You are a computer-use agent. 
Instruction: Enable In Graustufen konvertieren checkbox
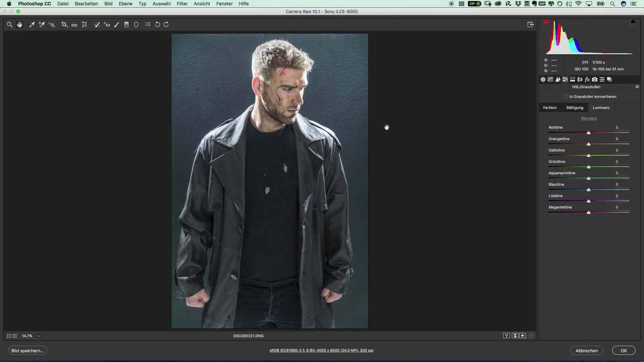point(565,97)
